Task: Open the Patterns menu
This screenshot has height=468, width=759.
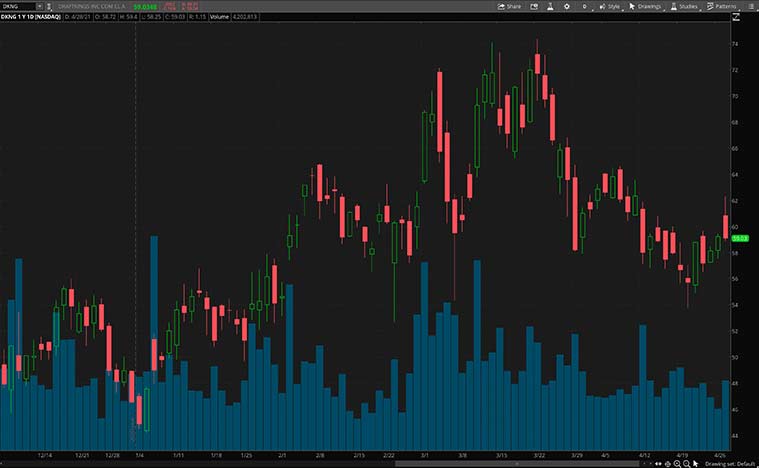Action: 722,6
